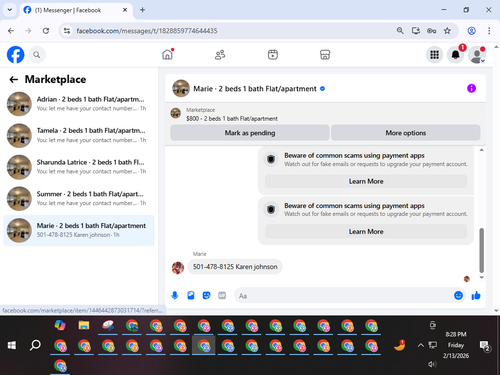Click the install app icon in address bar
Image resolution: width=500 pixels, height=375 pixels.
pos(416,31)
